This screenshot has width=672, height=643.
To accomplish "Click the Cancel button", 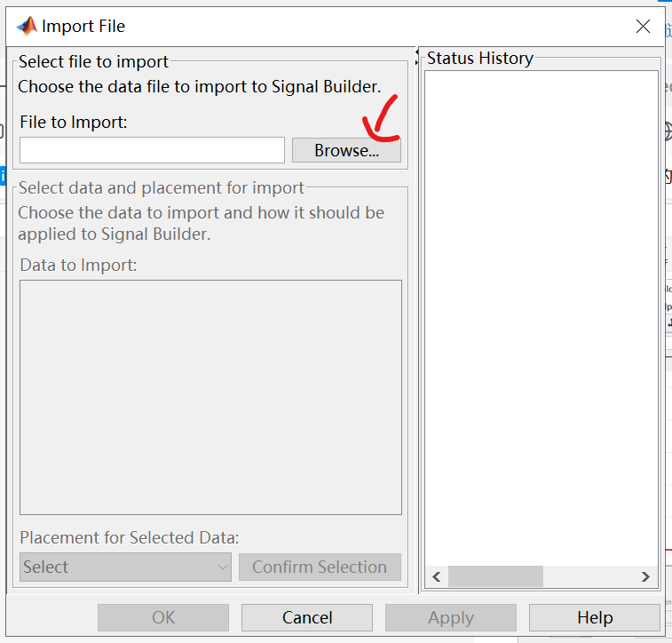I will tap(307, 618).
